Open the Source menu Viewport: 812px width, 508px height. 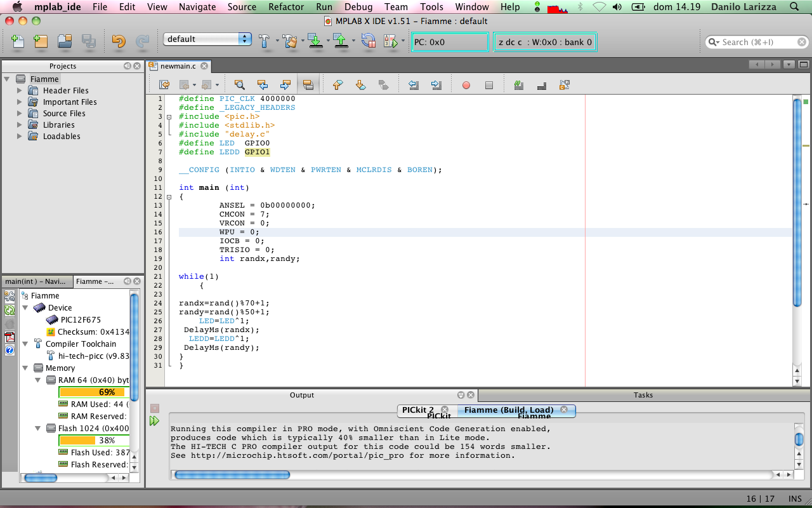(x=242, y=7)
